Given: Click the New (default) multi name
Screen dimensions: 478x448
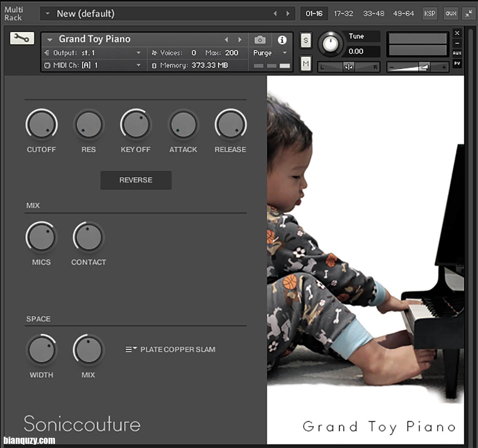Looking at the screenshot, I should [85, 14].
